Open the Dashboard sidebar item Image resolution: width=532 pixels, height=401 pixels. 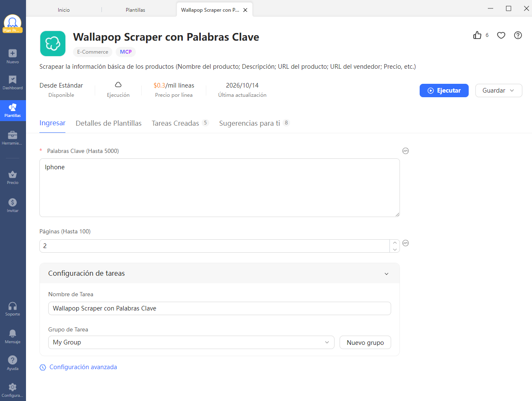[13, 83]
